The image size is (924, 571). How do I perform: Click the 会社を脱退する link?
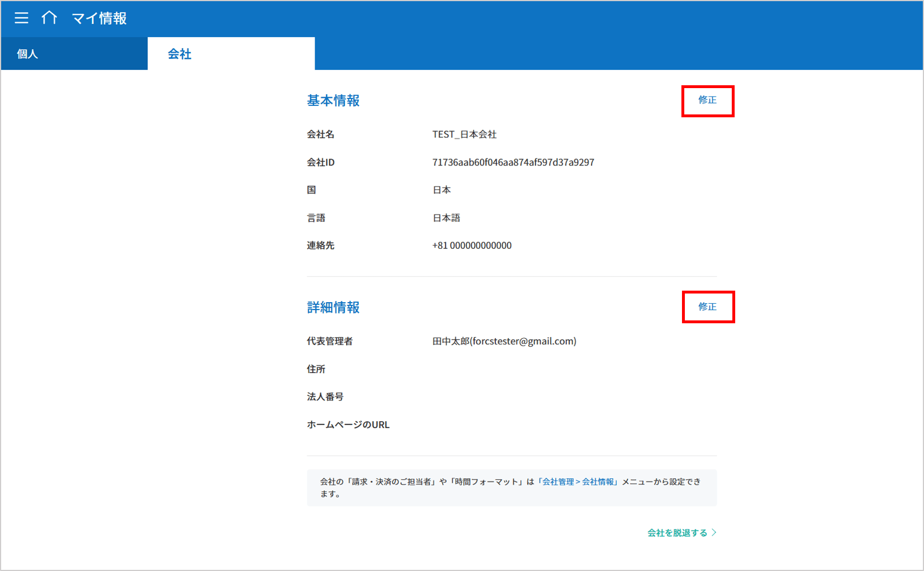click(x=677, y=533)
